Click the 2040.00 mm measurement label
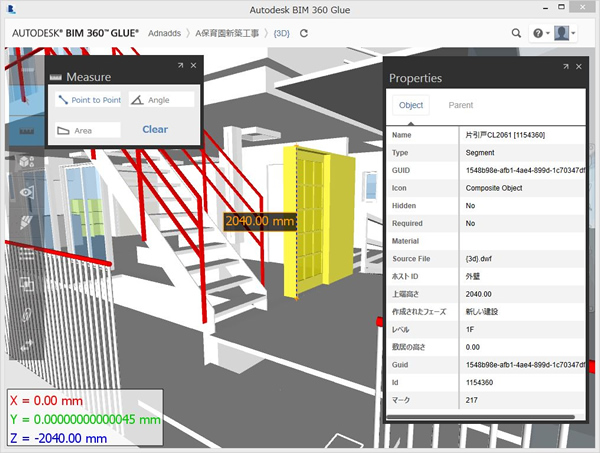The height and width of the screenshot is (453, 600). 260,221
